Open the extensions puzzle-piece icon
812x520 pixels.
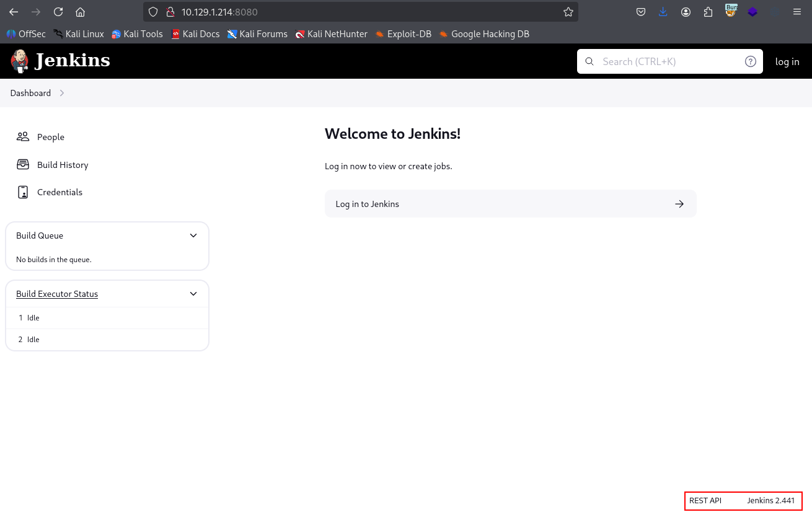pos(708,12)
